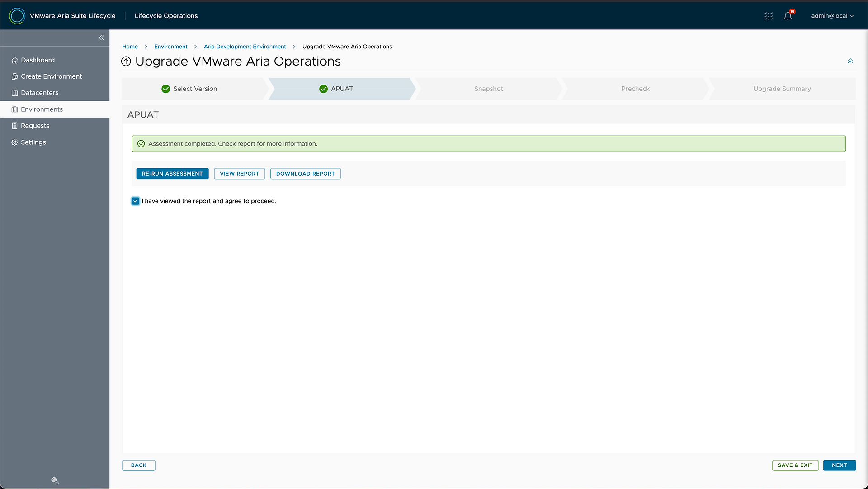
Task: Follow the Environment breadcrumb link
Action: (171, 47)
